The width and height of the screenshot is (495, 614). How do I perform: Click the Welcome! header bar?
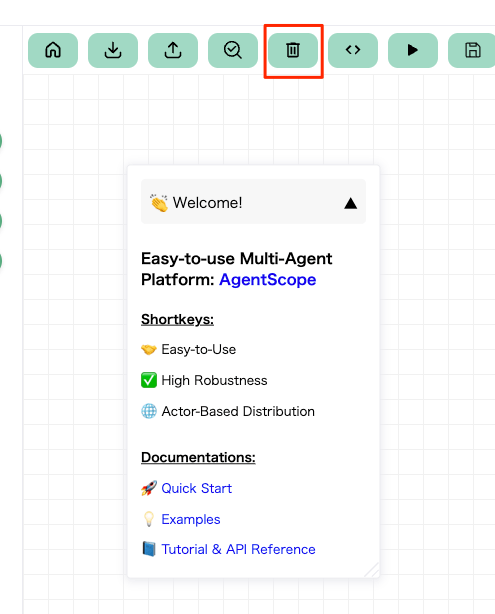click(253, 202)
